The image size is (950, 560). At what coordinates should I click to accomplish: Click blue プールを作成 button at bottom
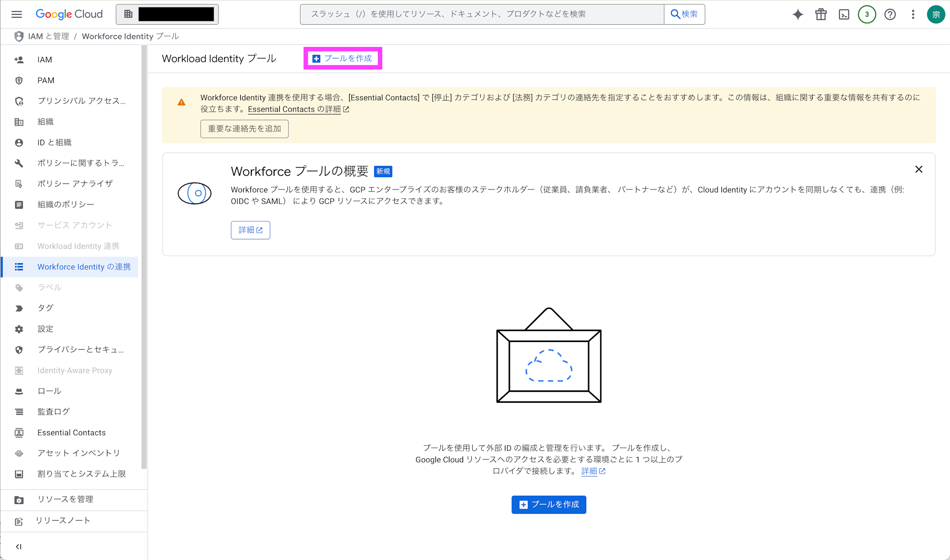click(x=549, y=504)
